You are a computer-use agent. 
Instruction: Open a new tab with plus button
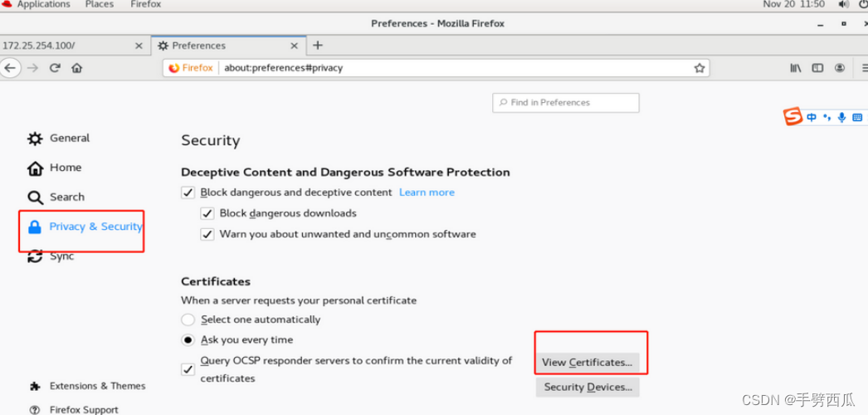coord(318,46)
